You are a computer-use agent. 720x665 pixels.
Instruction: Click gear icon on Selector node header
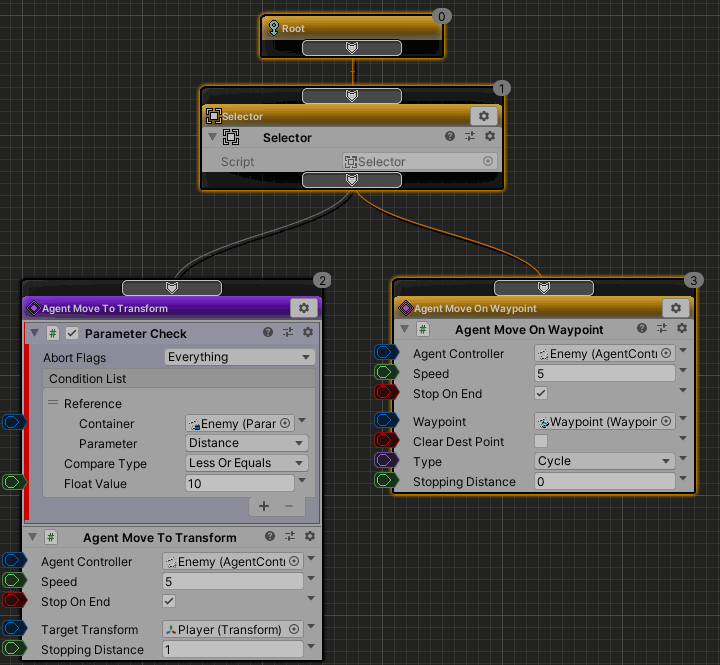click(484, 116)
